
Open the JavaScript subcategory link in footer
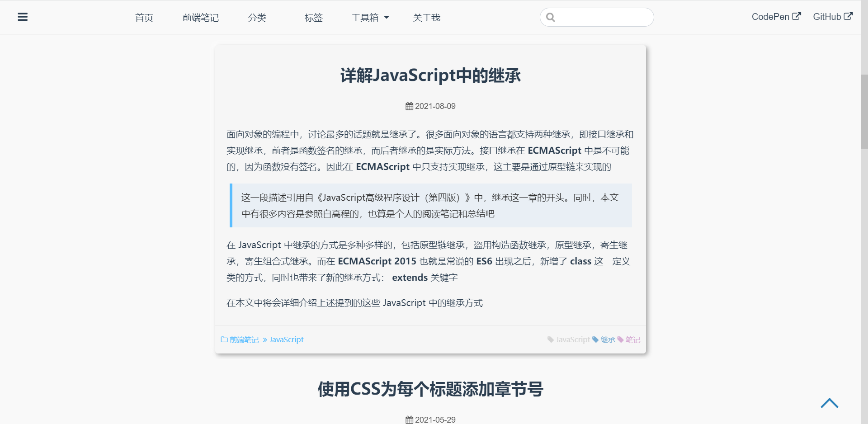point(287,339)
